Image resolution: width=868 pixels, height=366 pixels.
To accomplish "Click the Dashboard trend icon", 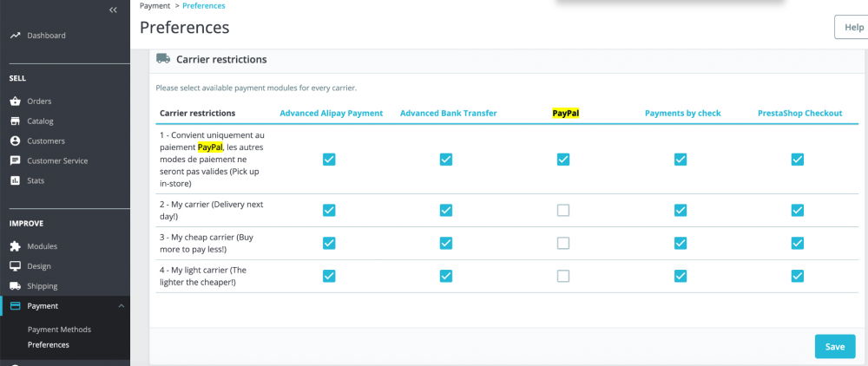I will [x=15, y=36].
